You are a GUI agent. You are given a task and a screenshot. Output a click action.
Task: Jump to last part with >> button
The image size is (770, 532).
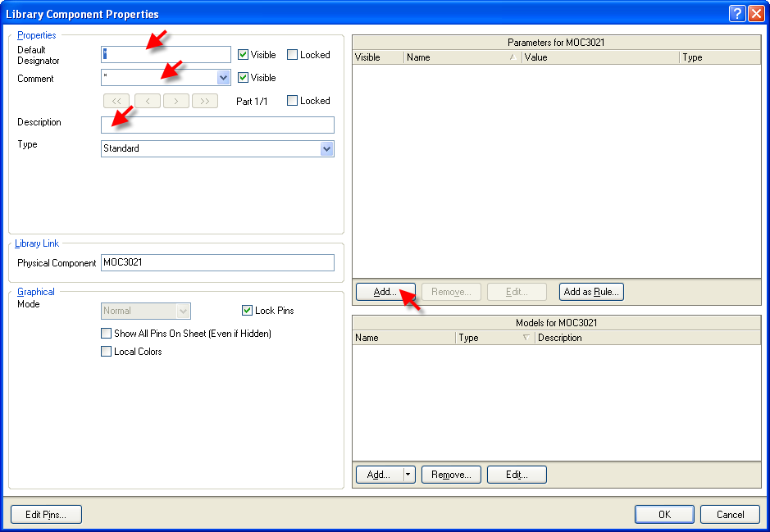(x=205, y=101)
